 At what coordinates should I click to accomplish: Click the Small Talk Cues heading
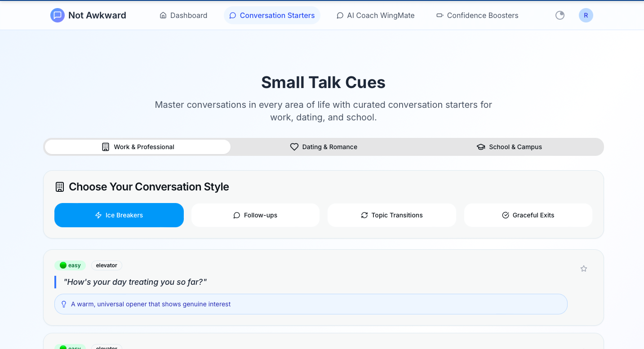(323, 82)
